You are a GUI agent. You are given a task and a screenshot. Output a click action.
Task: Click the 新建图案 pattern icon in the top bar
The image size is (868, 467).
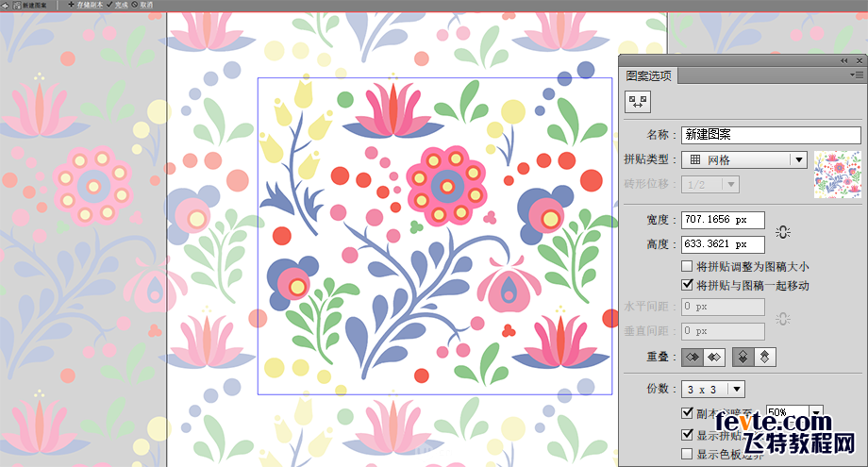[17, 5]
